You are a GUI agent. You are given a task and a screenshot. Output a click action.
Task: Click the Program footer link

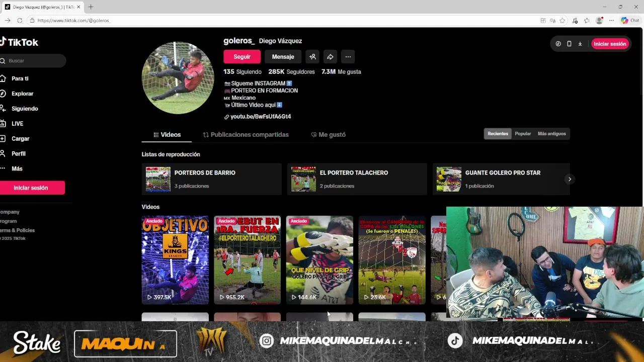[9, 221]
